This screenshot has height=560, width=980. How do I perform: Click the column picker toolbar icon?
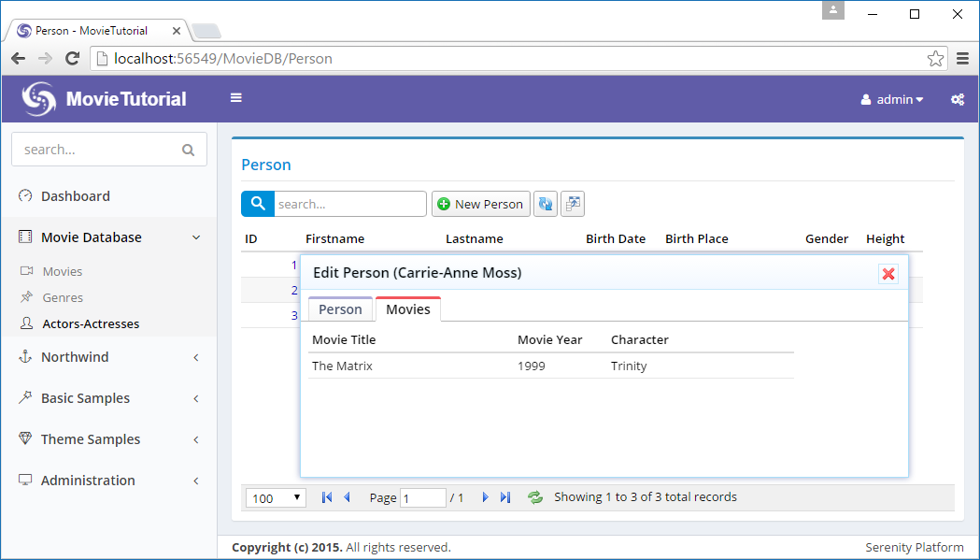coord(572,204)
